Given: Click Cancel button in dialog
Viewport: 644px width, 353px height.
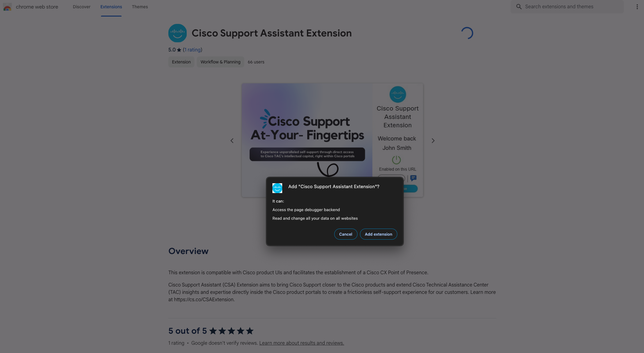Looking at the screenshot, I should pyautogui.click(x=345, y=234).
